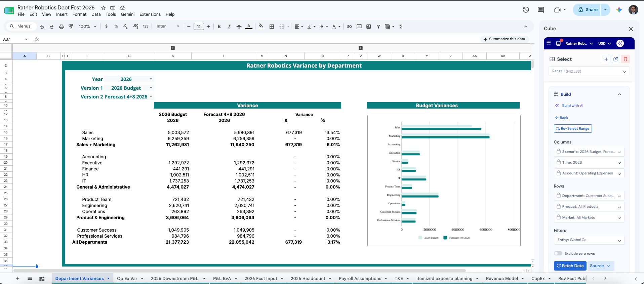Screen dimensions: 644x284
Task: Switch to 2026 Headcount sheet tab
Action: (308, 279)
